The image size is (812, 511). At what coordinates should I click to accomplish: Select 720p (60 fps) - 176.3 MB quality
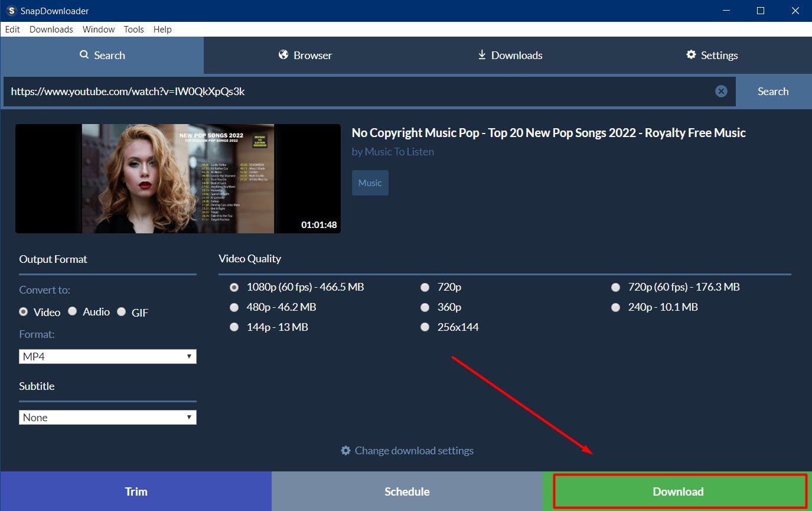coord(616,287)
